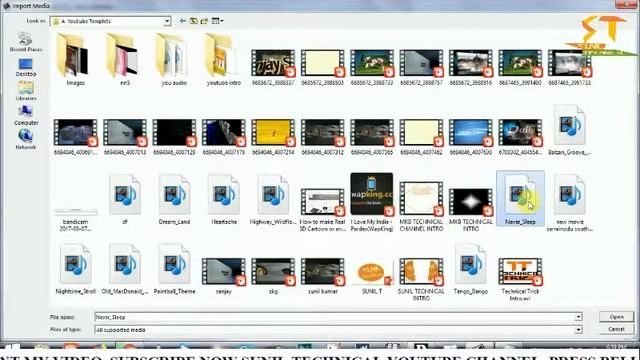Click Open to import the file
The width and height of the screenshot is (640, 360).
click(x=616, y=317)
